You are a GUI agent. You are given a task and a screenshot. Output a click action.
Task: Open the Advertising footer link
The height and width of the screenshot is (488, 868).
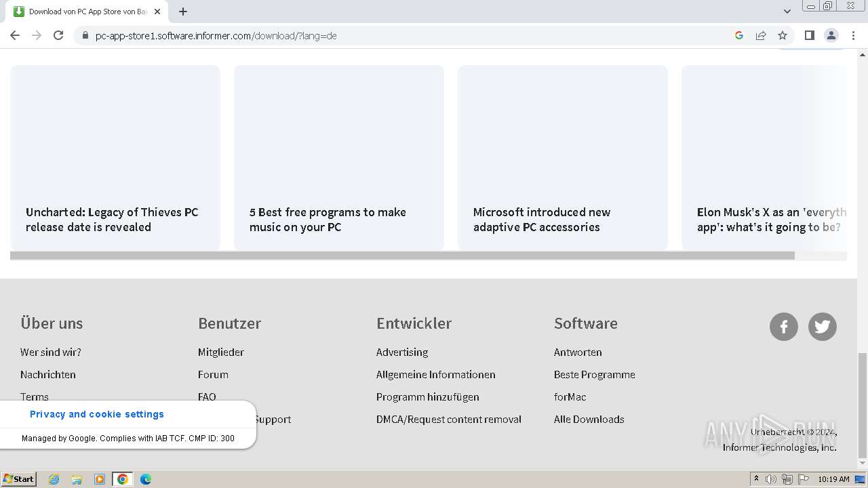pos(402,352)
